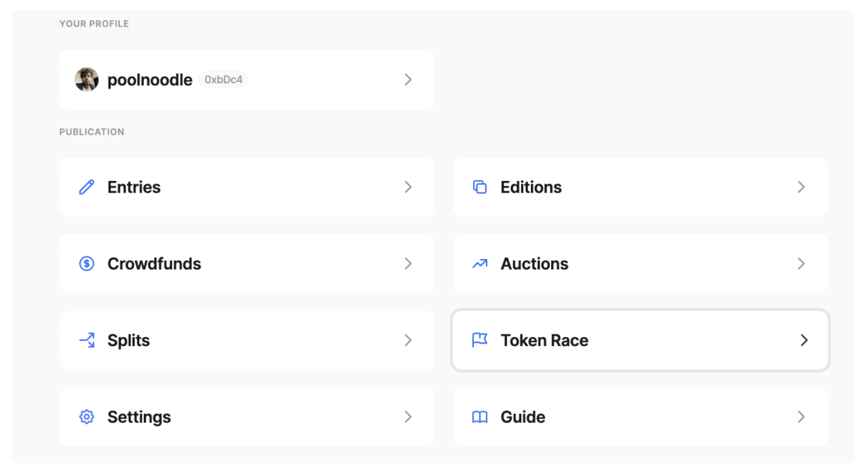Viewport: 868px width, 475px height.
Task: Expand the poolnoodle profile chevron
Action: (408, 79)
